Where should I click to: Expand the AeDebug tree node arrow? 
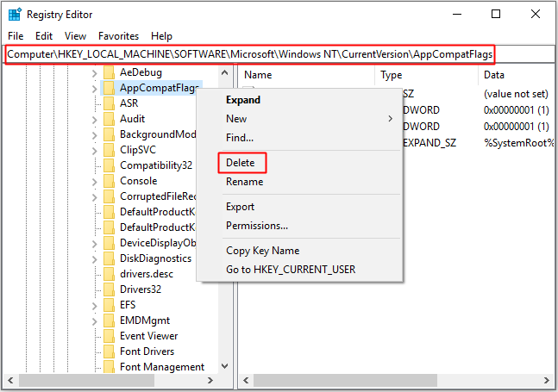pyautogui.click(x=94, y=72)
